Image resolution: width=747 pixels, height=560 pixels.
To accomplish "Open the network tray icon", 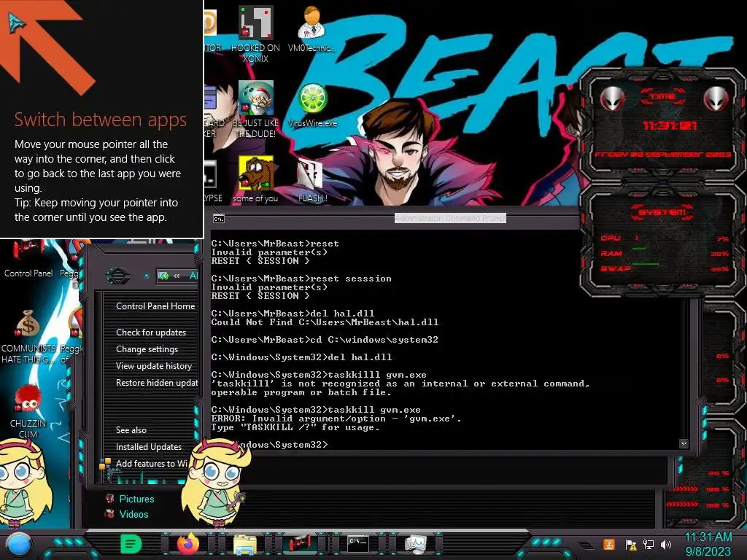I will (x=649, y=544).
